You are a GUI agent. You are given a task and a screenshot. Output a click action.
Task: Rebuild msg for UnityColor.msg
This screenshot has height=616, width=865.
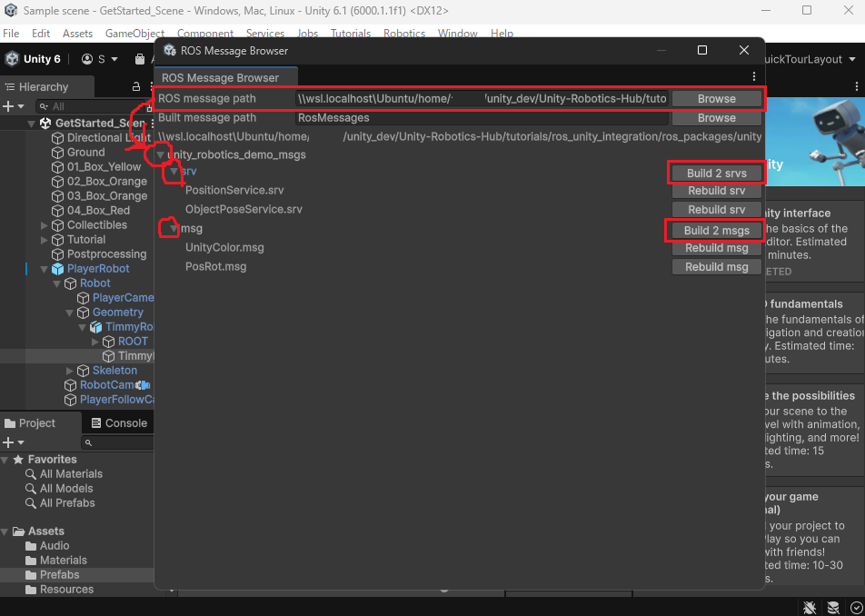click(x=717, y=248)
